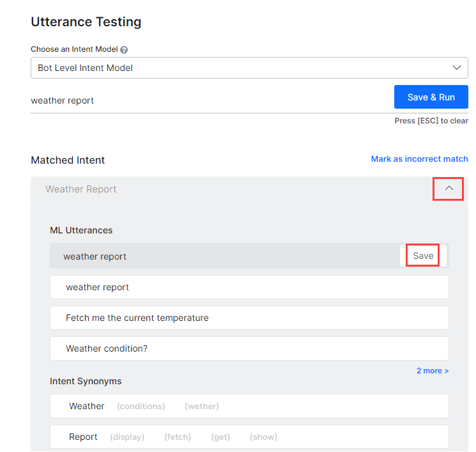The image size is (476, 452).
Task: Click the help icon beside Choose an Intent Model
Action: pos(124,50)
